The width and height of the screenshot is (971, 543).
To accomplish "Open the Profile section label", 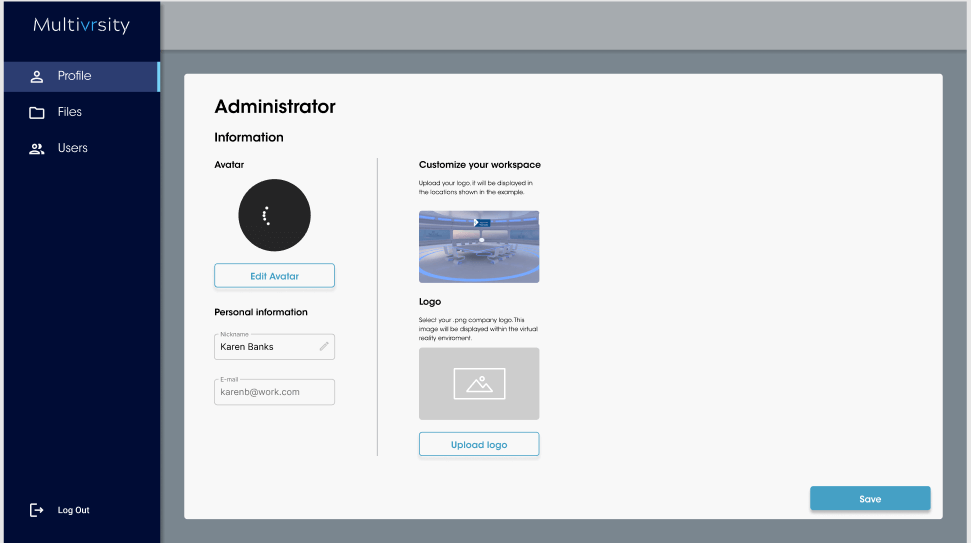I will click(74, 76).
